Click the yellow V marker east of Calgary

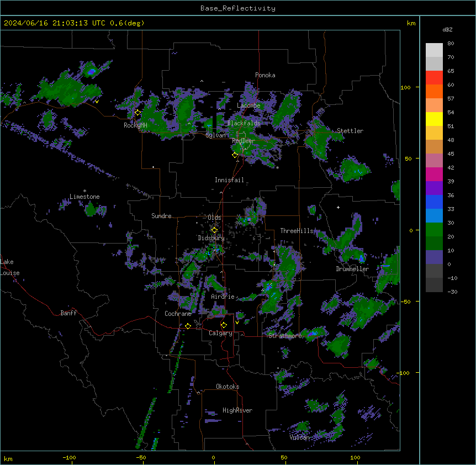tap(237, 323)
